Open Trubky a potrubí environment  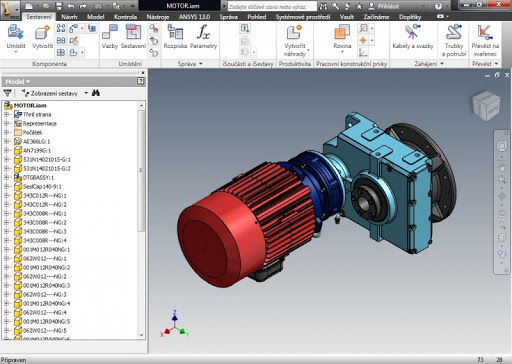(x=453, y=33)
